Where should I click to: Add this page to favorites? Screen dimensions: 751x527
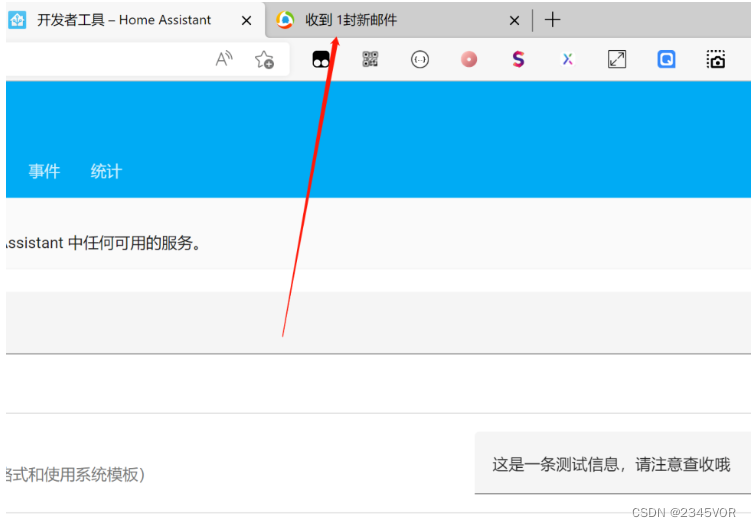pos(264,59)
